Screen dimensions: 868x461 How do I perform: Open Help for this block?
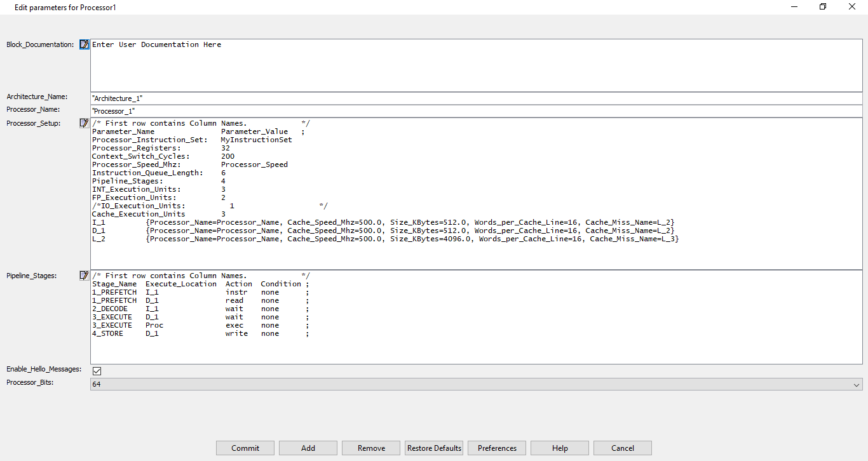click(x=560, y=448)
